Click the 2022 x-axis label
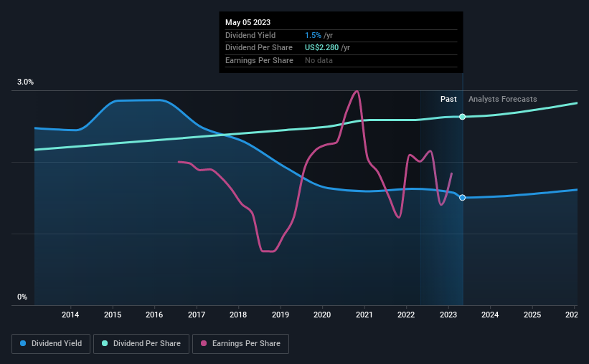The image size is (589, 364). (406, 315)
